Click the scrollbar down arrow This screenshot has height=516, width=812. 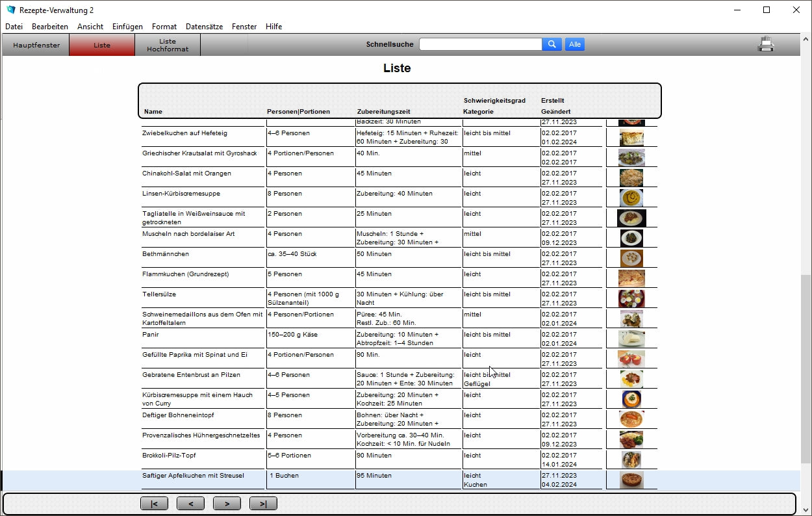[806, 510]
